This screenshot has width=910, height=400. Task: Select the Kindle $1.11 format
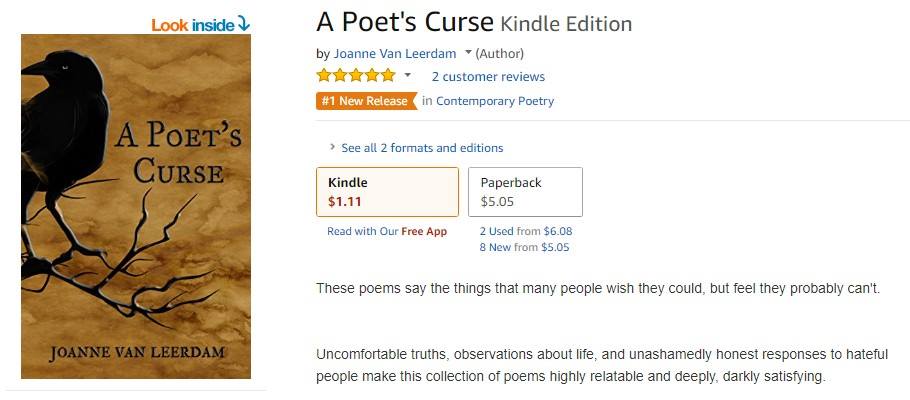(x=387, y=191)
